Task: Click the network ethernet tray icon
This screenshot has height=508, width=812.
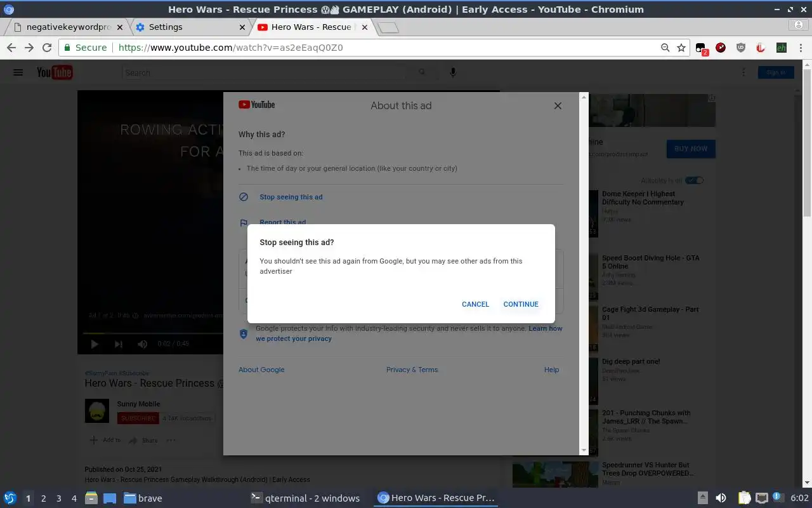Action: pyautogui.click(x=763, y=498)
